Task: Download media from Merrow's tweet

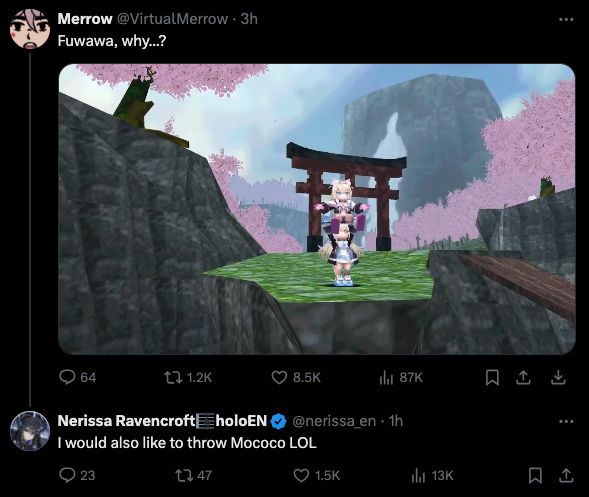Action: (558, 378)
